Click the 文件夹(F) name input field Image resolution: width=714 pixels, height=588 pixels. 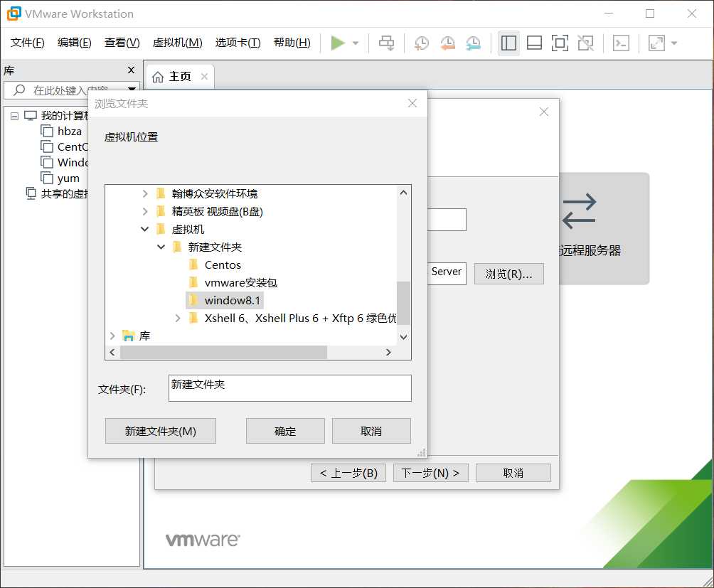(x=289, y=388)
